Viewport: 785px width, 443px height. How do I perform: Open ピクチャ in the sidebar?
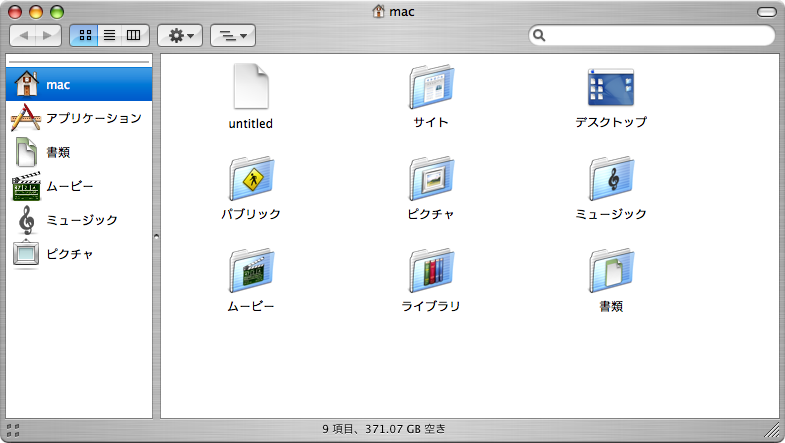(x=79, y=254)
